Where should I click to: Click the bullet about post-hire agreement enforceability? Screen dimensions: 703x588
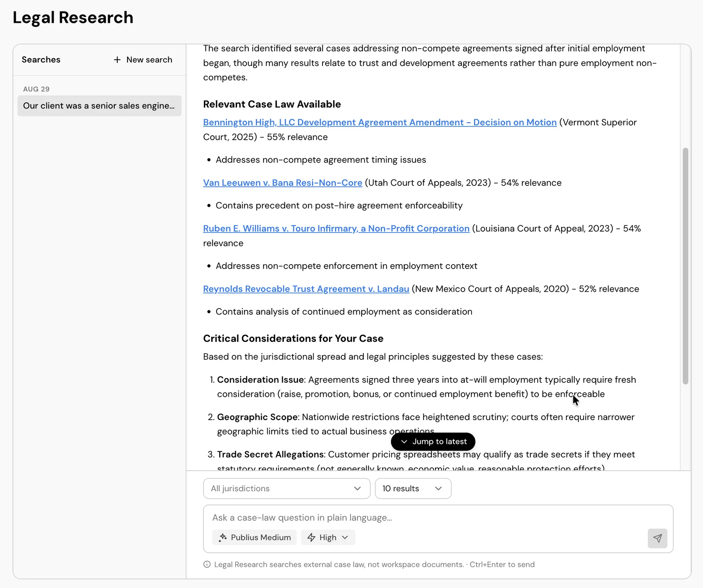click(339, 206)
